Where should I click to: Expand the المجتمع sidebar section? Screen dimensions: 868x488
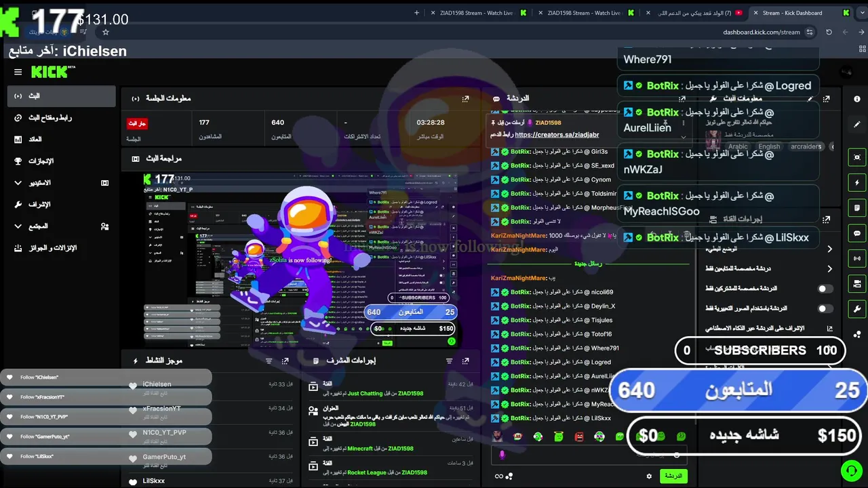pyautogui.click(x=62, y=226)
